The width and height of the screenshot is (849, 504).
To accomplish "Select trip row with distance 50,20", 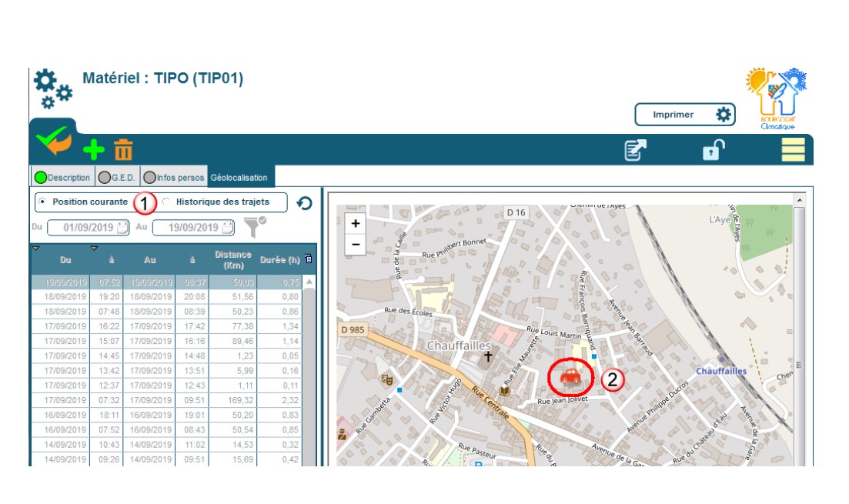I will [x=167, y=415].
